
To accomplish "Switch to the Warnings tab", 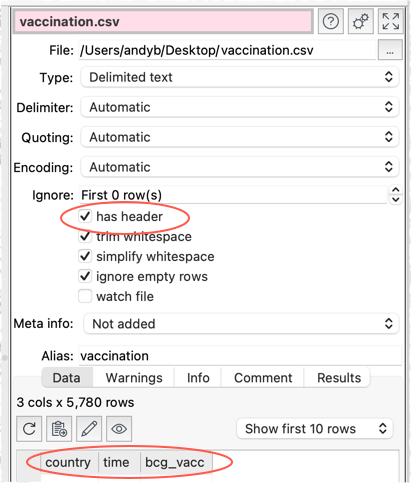I will (134, 378).
